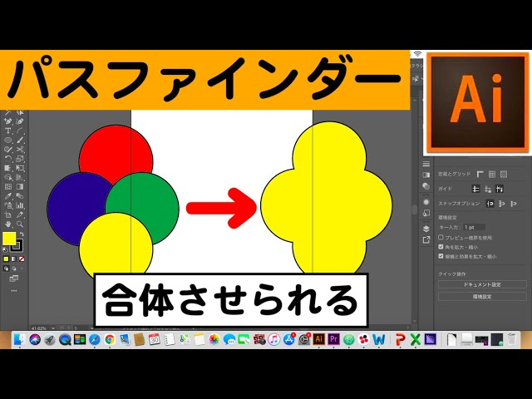The height and width of the screenshot is (399, 532).
Task: Select the Width tool
Action: point(8,168)
